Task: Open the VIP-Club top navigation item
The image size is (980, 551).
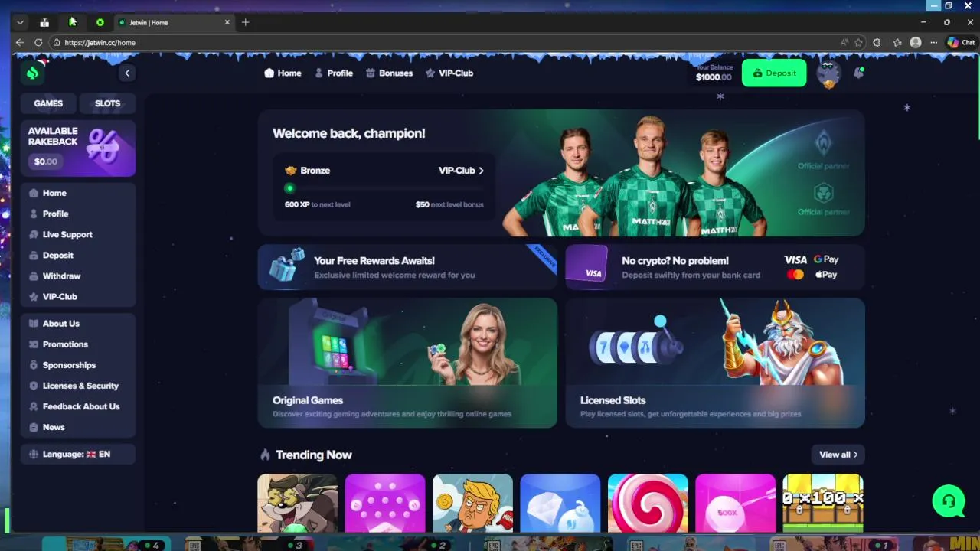Action: pos(449,73)
